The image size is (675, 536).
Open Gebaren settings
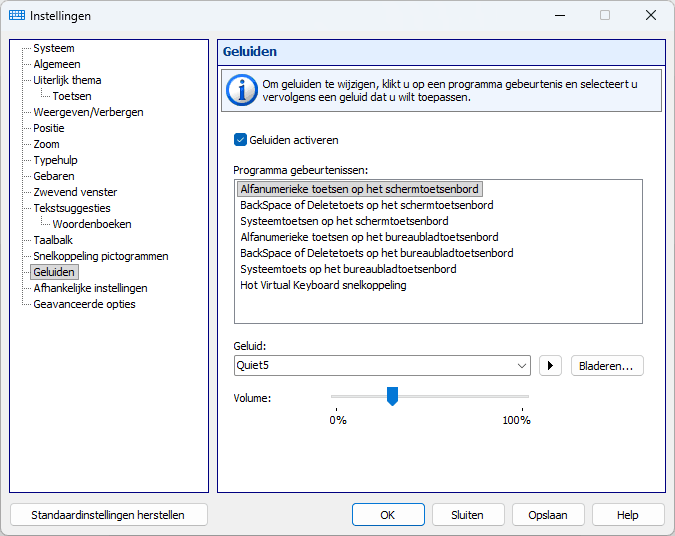(54, 176)
